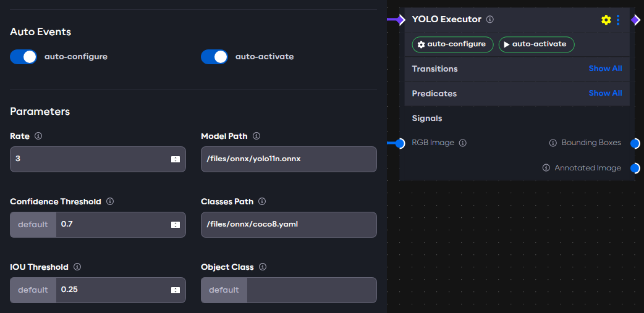Show all Transitions
Screen dimensions: 644x313
tap(605, 69)
